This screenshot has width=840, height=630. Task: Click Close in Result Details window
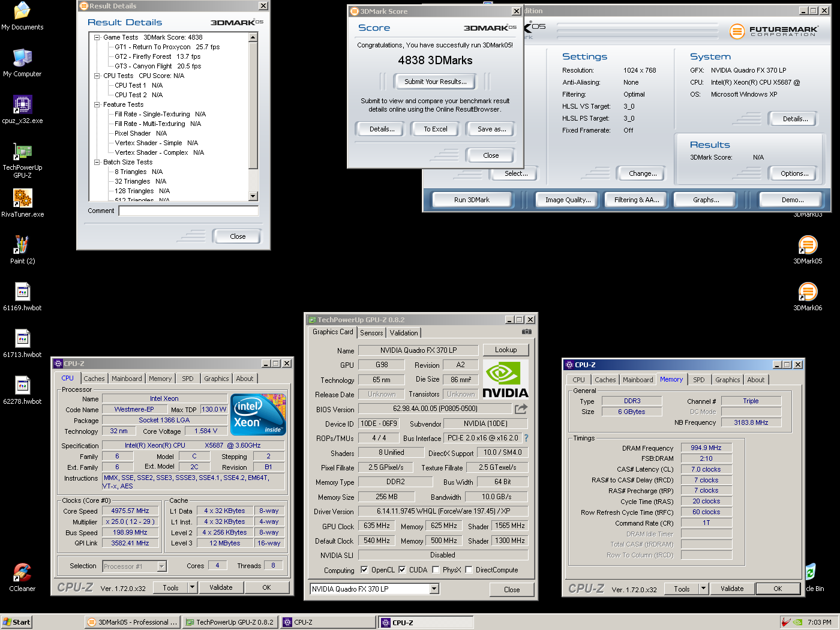pyautogui.click(x=238, y=236)
